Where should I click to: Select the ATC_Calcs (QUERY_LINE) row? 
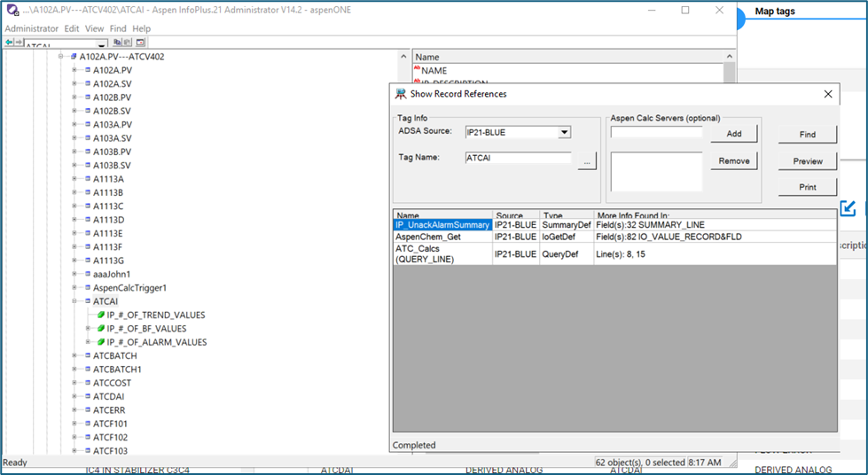(x=614, y=253)
